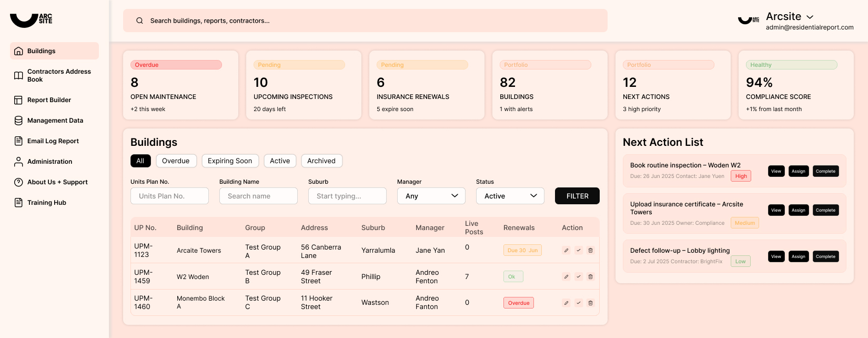Click the Building Name search field

pyautogui.click(x=258, y=196)
